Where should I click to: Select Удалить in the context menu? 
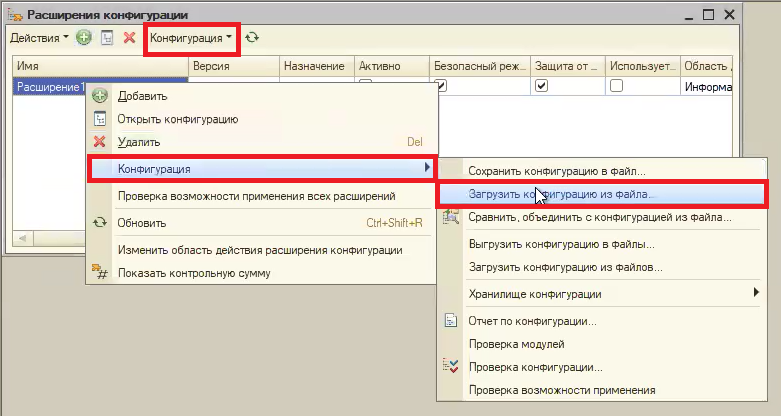pyautogui.click(x=262, y=142)
